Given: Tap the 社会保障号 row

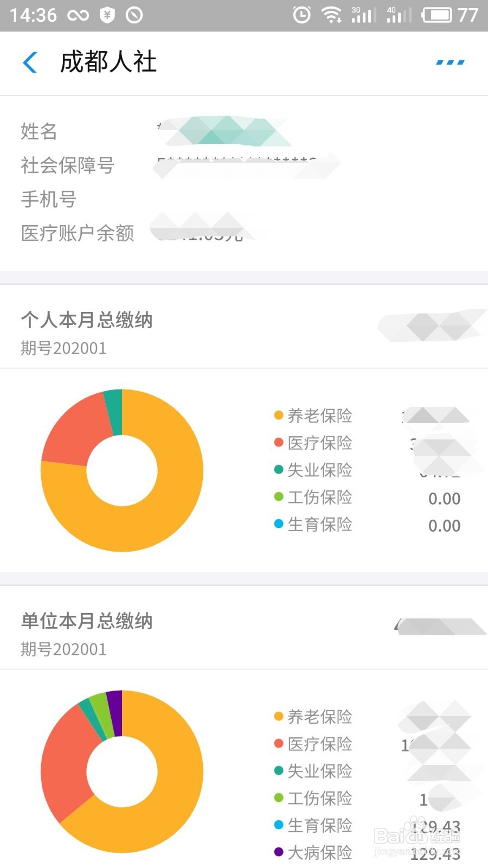Looking at the screenshot, I should (244, 165).
